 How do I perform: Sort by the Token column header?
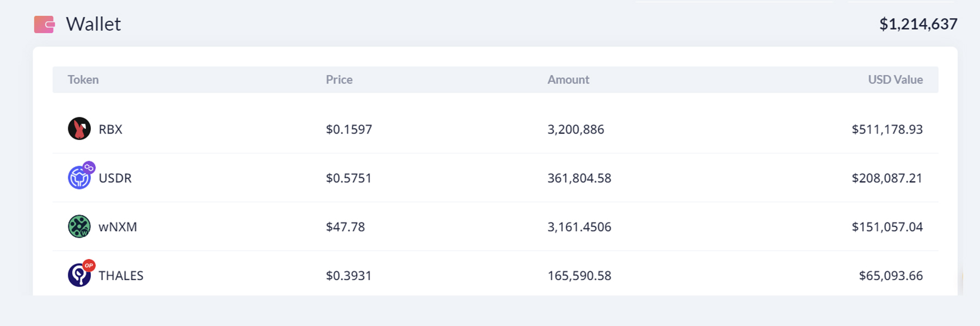83,80
